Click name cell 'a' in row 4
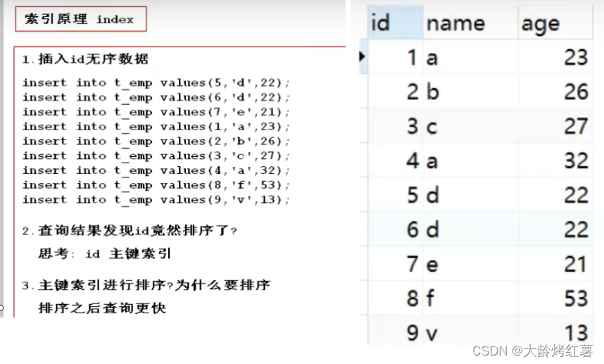This screenshot has height=364, width=604. (x=470, y=161)
